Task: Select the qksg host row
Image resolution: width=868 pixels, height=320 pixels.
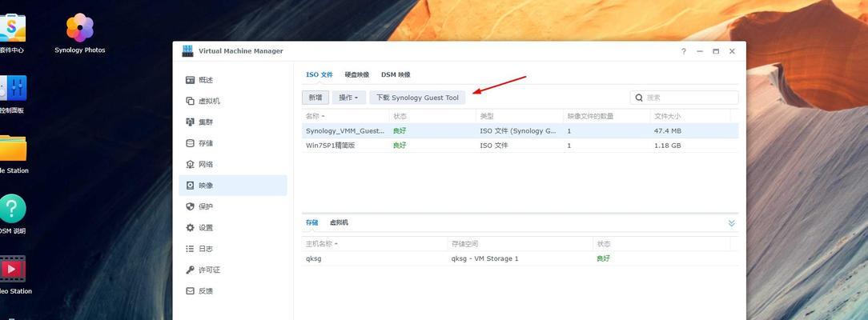Action: 520,258
